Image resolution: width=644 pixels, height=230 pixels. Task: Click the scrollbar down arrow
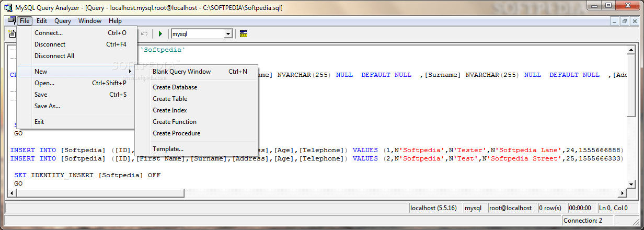pyautogui.click(x=631, y=184)
